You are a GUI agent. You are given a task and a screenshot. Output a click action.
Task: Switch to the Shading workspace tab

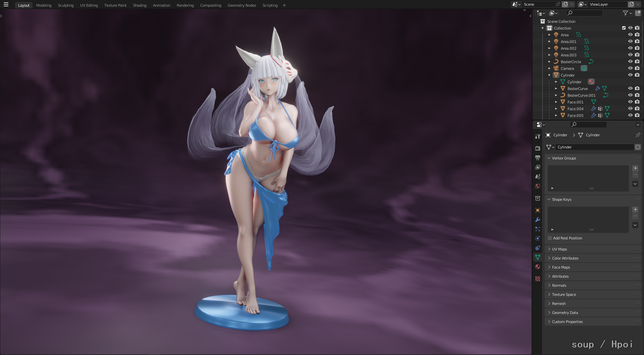click(140, 5)
